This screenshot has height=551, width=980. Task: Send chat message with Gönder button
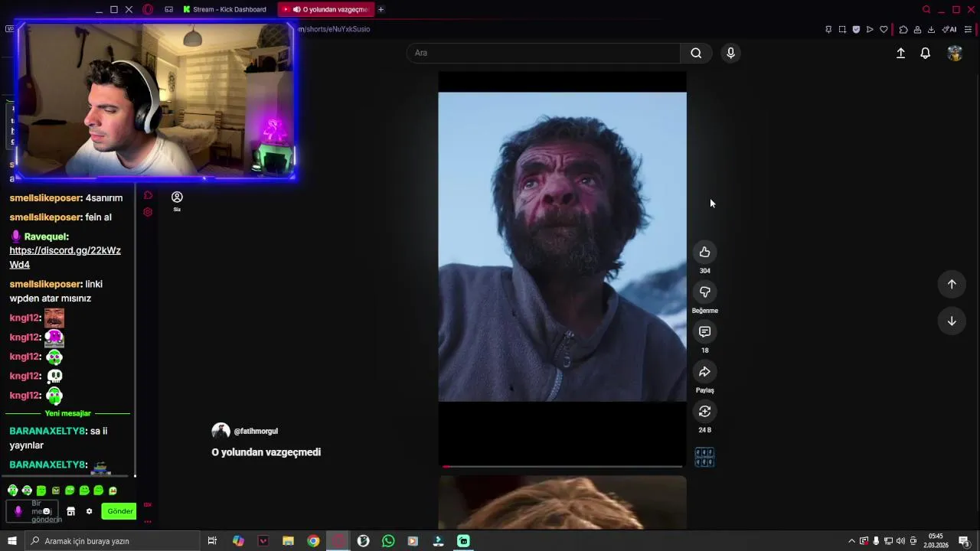(119, 511)
